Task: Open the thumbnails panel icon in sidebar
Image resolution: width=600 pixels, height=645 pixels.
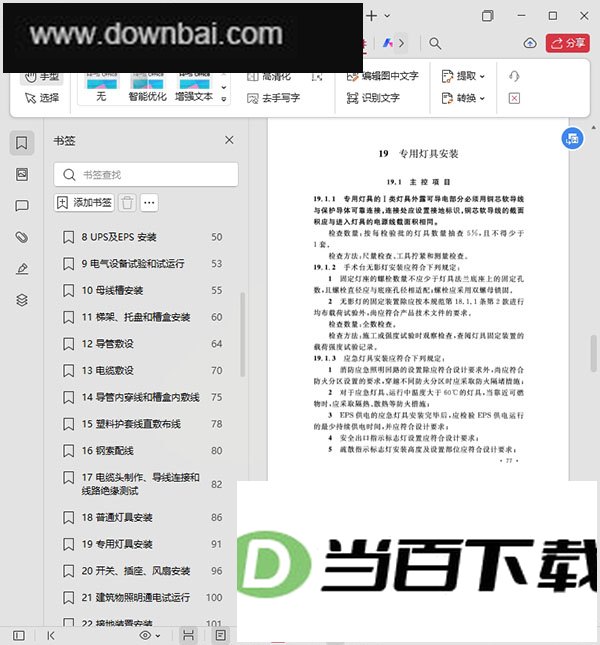Action: coord(22,174)
